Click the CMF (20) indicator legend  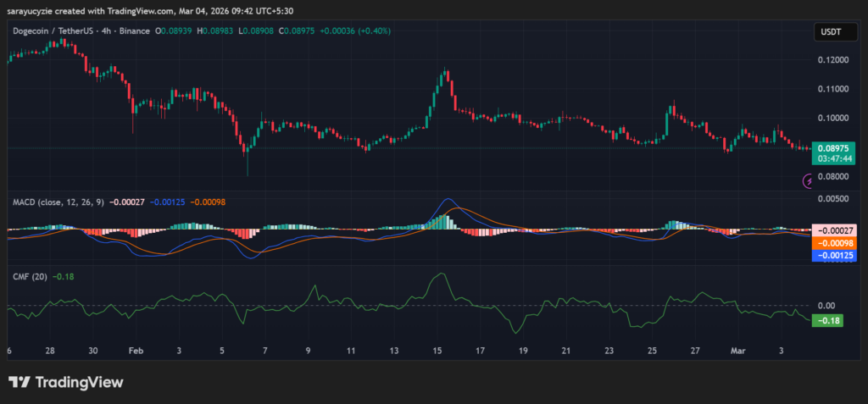[x=31, y=276]
